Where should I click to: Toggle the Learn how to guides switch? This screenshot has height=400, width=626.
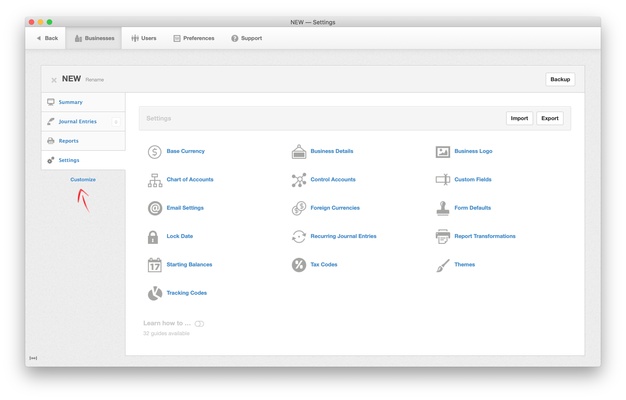(199, 324)
